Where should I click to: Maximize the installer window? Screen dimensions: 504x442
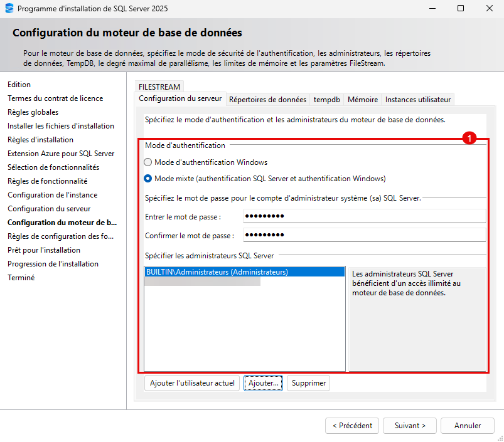point(461,8)
